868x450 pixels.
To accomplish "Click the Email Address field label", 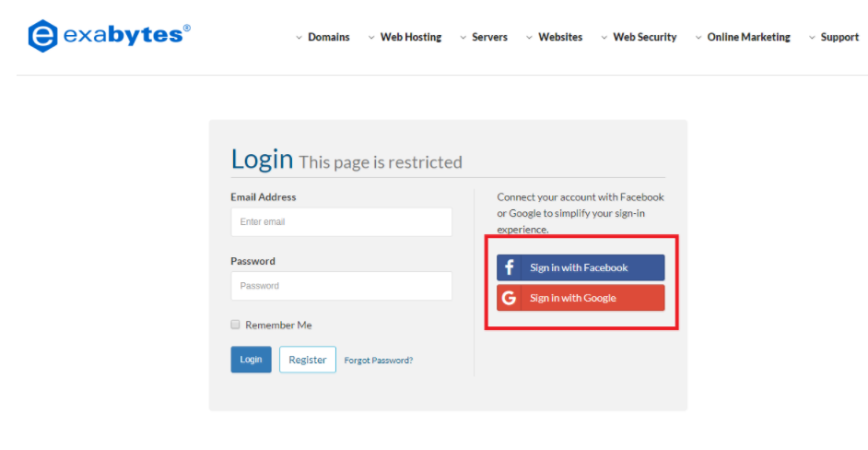I will point(264,197).
